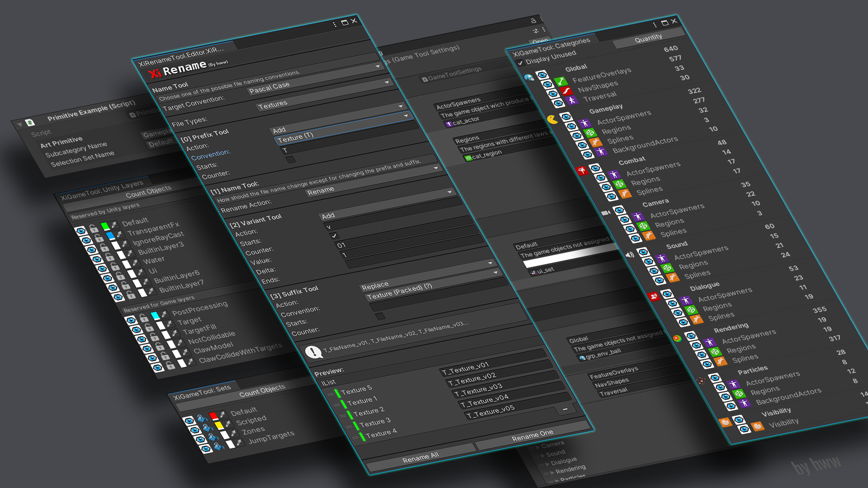Click the Camera group camera icon

tap(606, 213)
